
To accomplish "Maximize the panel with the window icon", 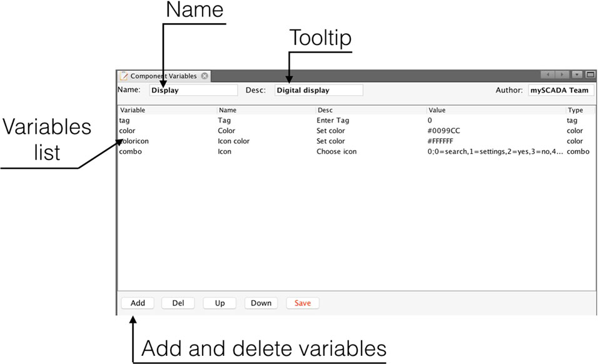I will (590, 74).
